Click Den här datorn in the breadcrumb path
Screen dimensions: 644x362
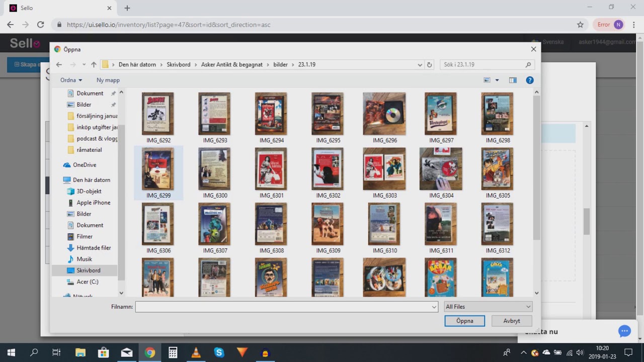[x=137, y=64]
